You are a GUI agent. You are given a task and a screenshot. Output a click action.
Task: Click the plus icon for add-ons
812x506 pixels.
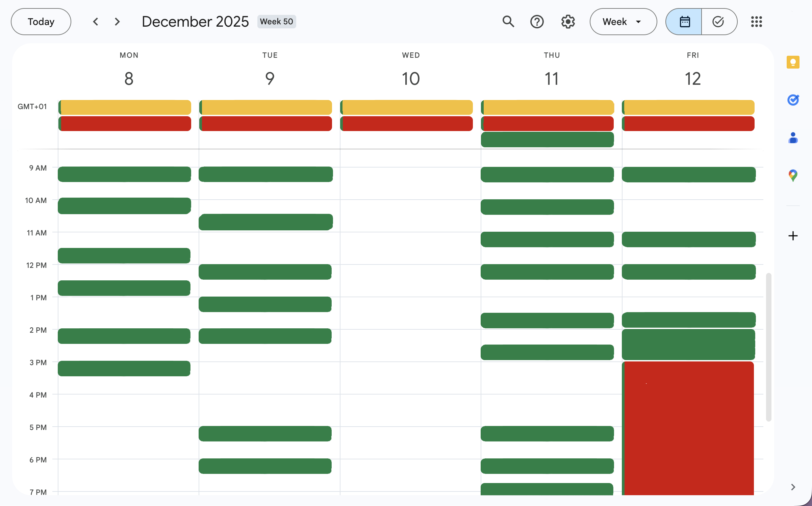pos(793,235)
